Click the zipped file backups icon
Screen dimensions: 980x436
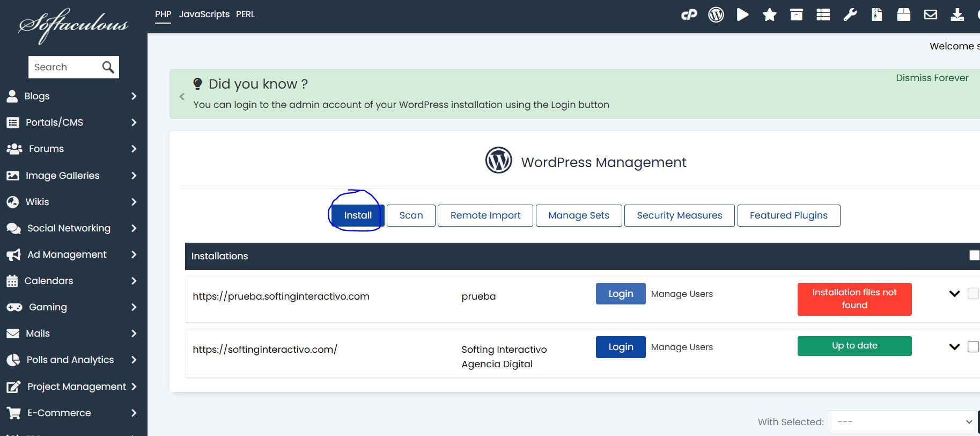pyautogui.click(x=876, y=15)
